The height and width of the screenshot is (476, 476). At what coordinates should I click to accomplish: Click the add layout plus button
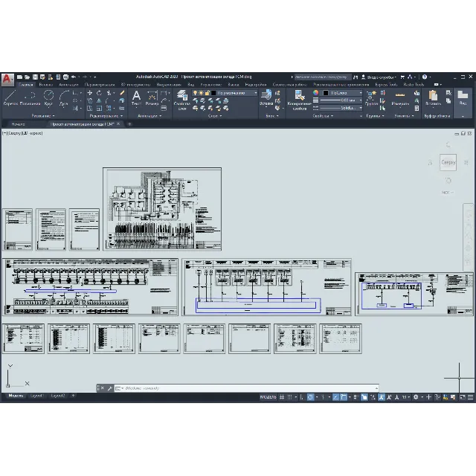[x=73, y=396]
